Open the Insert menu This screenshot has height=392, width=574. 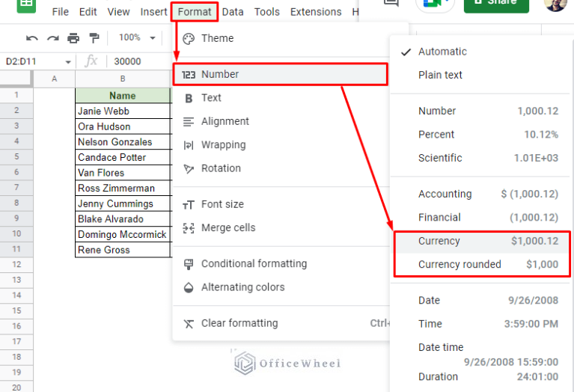point(153,12)
